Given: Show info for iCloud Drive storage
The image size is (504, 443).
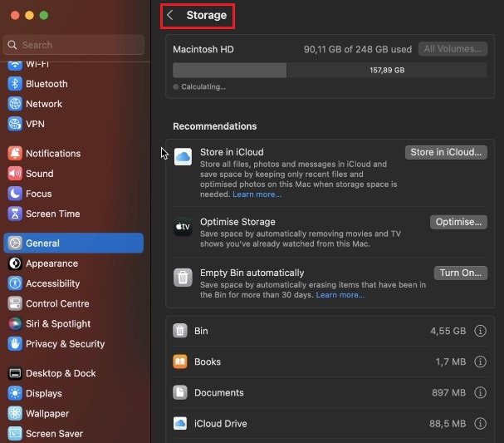Looking at the screenshot, I should click(x=480, y=423).
